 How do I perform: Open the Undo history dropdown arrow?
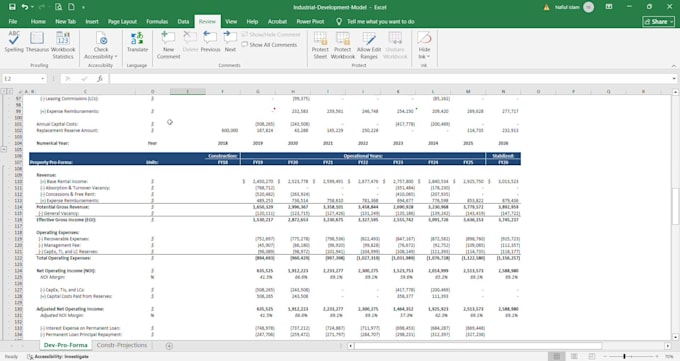(x=32, y=7)
